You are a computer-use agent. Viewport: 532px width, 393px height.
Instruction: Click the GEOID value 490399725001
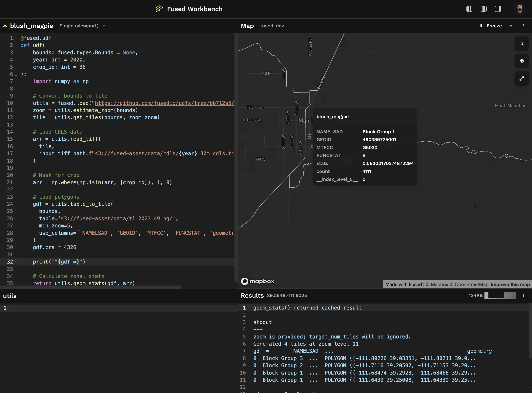[x=379, y=140]
